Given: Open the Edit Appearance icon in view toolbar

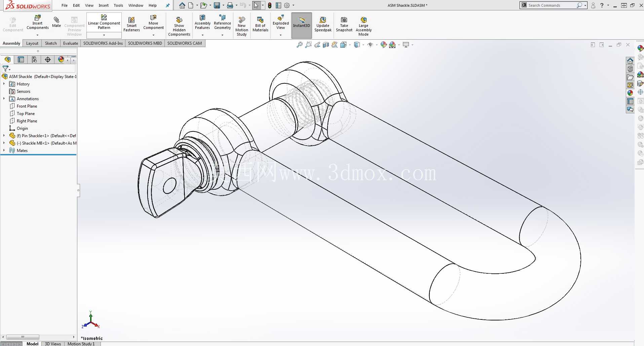Looking at the screenshot, I should pyautogui.click(x=383, y=45).
